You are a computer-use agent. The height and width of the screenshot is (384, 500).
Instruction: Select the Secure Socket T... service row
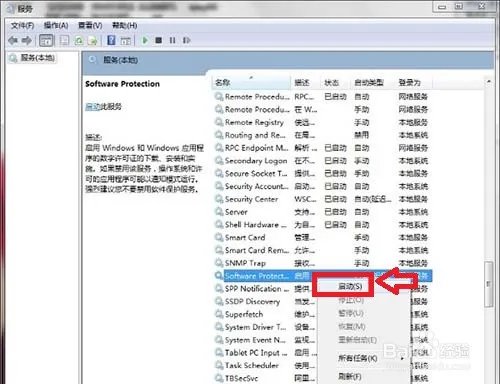coord(322,173)
